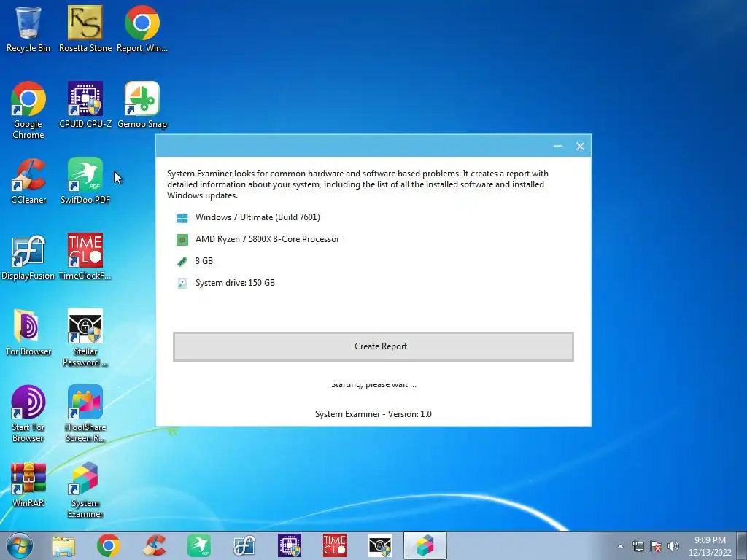The image size is (747, 560).
Task: Click 'AMD Ryzen 7 5800X 8-Core Processor' text
Action: [267, 239]
